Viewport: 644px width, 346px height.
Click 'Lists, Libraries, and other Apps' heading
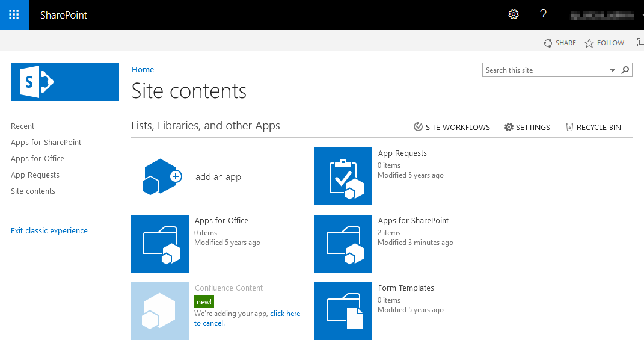tap(206, 126)
